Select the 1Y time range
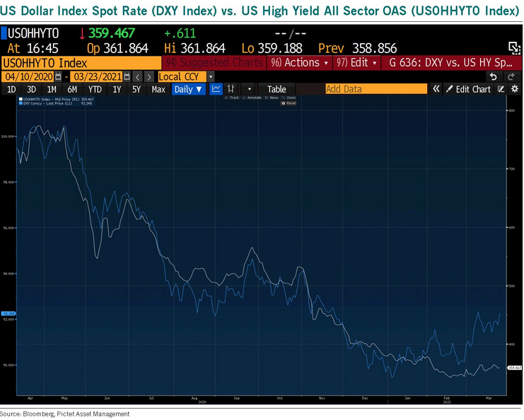The width and height of the screenshot is (524, 420). [x=117, y=89]
